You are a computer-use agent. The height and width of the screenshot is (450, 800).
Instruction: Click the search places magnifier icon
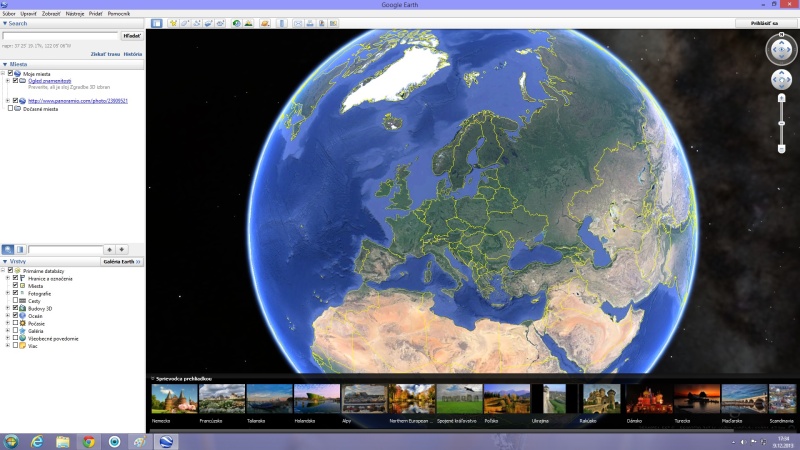pos(8,249)
